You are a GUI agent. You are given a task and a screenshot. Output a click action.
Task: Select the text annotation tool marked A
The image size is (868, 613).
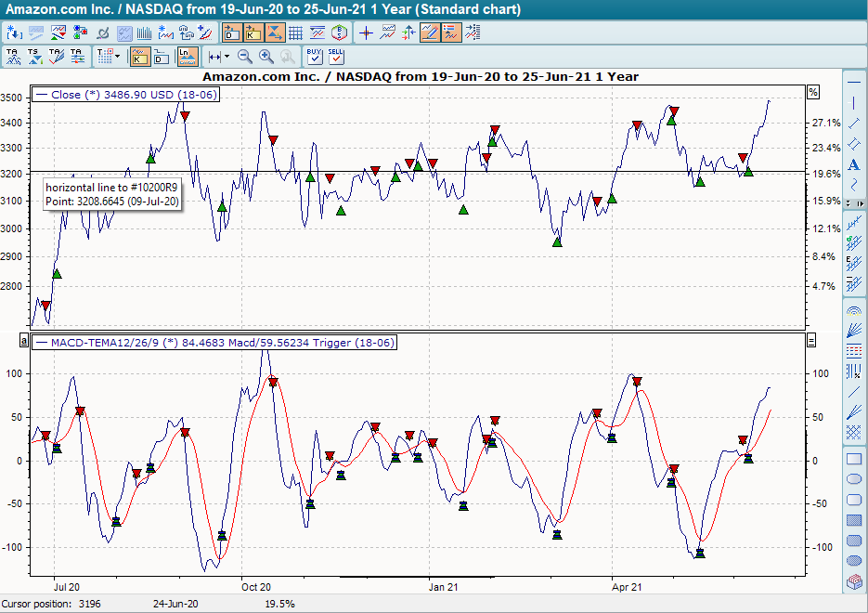(854, 163)
